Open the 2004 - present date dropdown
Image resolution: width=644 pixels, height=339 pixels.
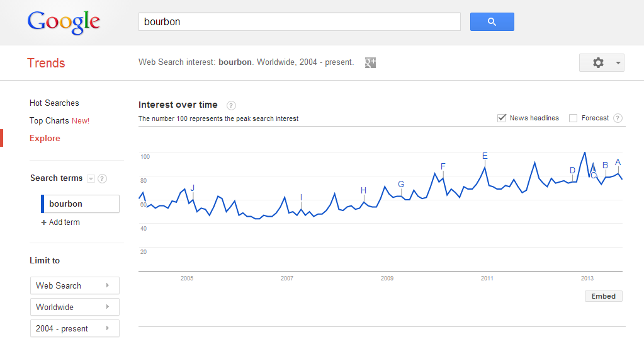pos(75,328)
